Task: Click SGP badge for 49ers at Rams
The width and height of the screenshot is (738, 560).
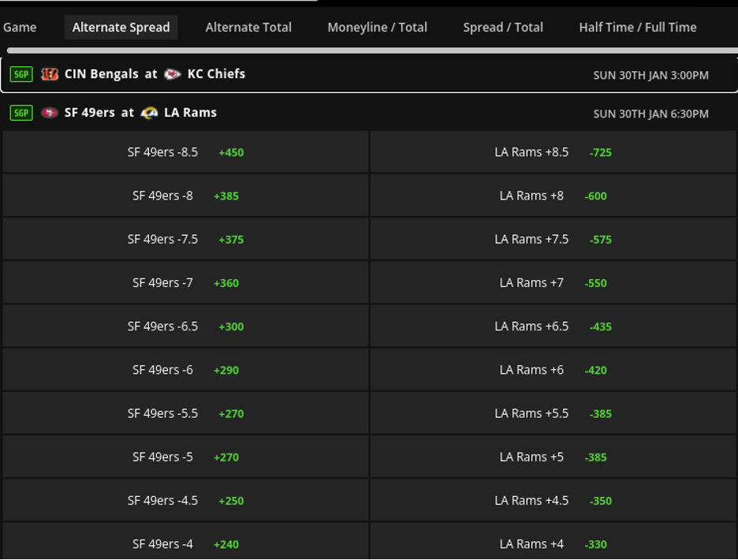Action: click(21, 113)
